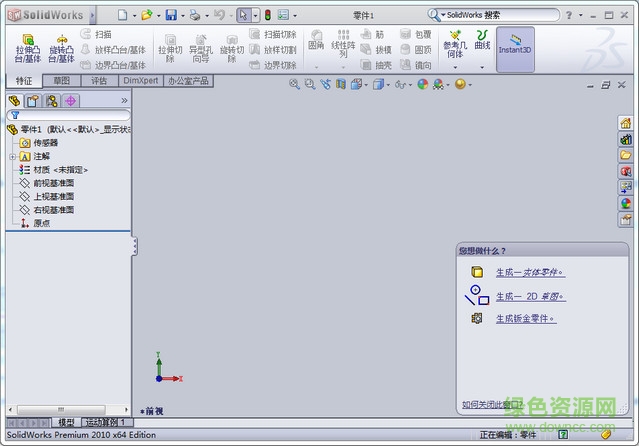This screenshot has height=446, width=639.
Task: Click the 曲线 curves tool icon
Action: [x=482, y=40]
